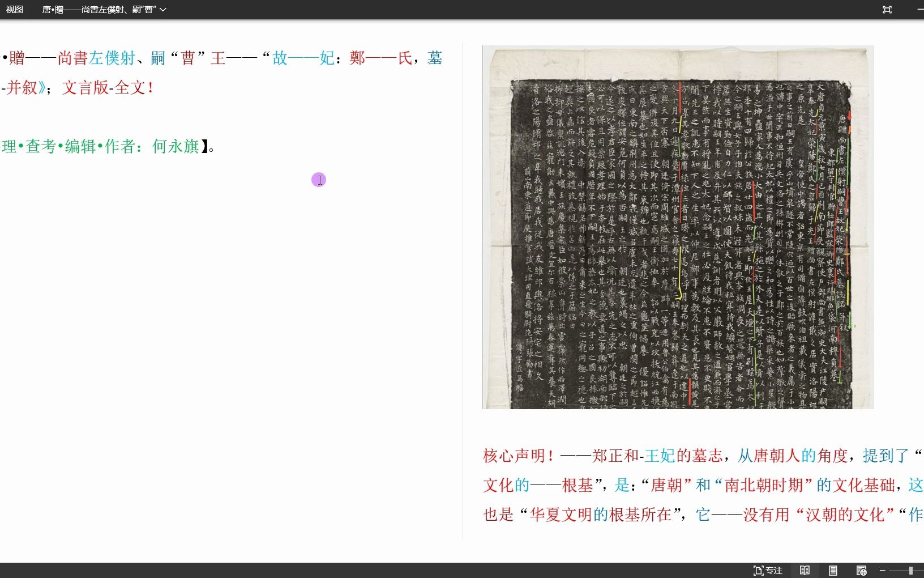Click the text 尚書左僕射 in heading
This screenshot has height=578, width=924.
97,58
